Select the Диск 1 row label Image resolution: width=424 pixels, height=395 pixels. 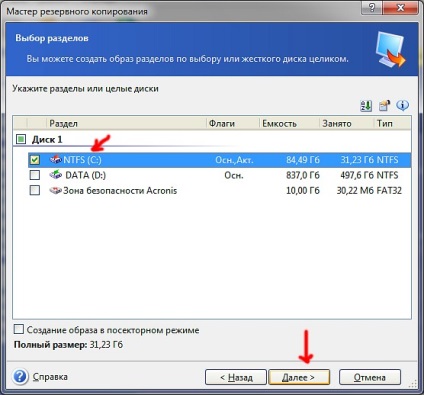point(47,139)
